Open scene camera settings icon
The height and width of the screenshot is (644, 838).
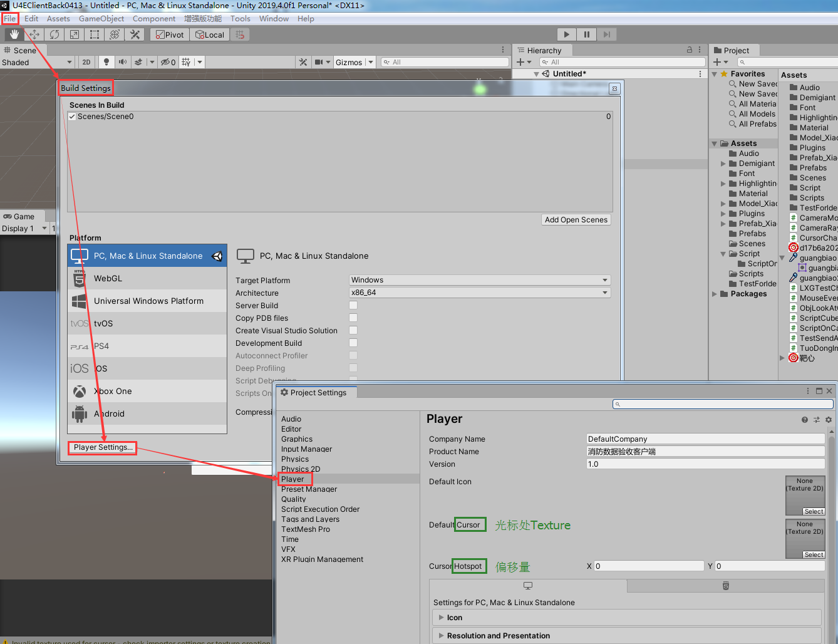point(319,62)
